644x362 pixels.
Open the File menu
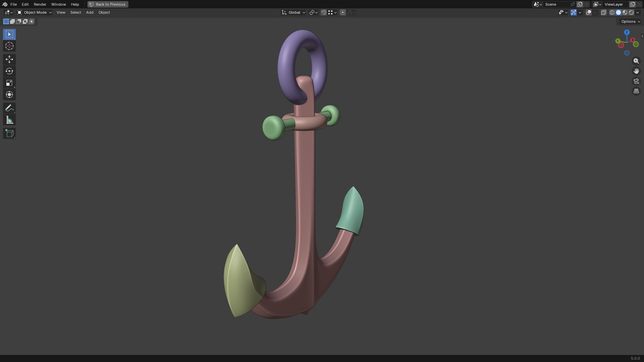pos(13,4)
